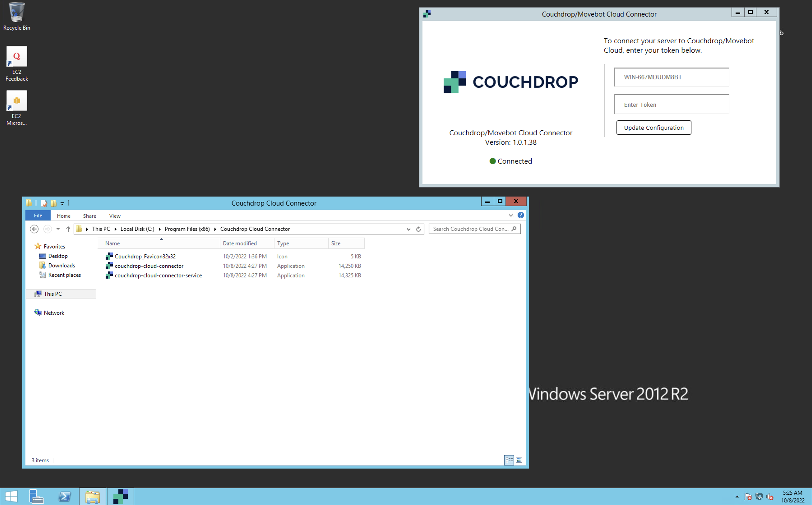Expand the arrow after Program Files (x86)
The height and width of the screenshot is (505, 812).
pos(215,229)
